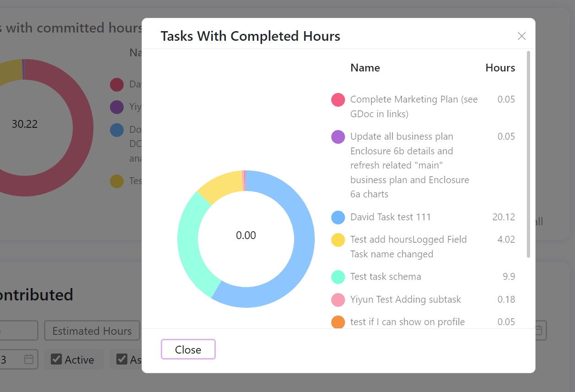The image size is (575, 392).
Task: Select the pink Complete Marketing Plan swatch
Action: (x=338, y=100)
